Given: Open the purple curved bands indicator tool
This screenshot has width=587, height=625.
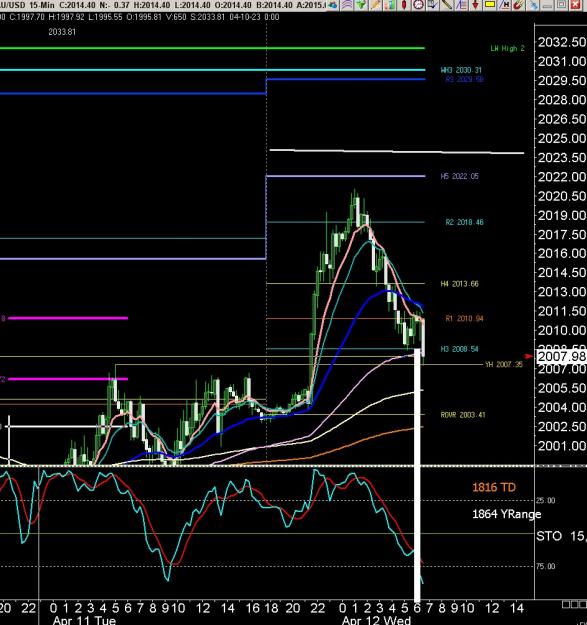Looking at the screenshot, I should (346, 5).
